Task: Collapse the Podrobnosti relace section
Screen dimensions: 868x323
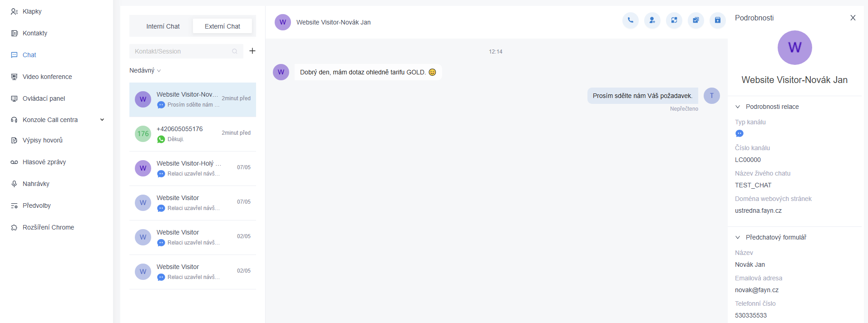Action: (x=738, y=107)
